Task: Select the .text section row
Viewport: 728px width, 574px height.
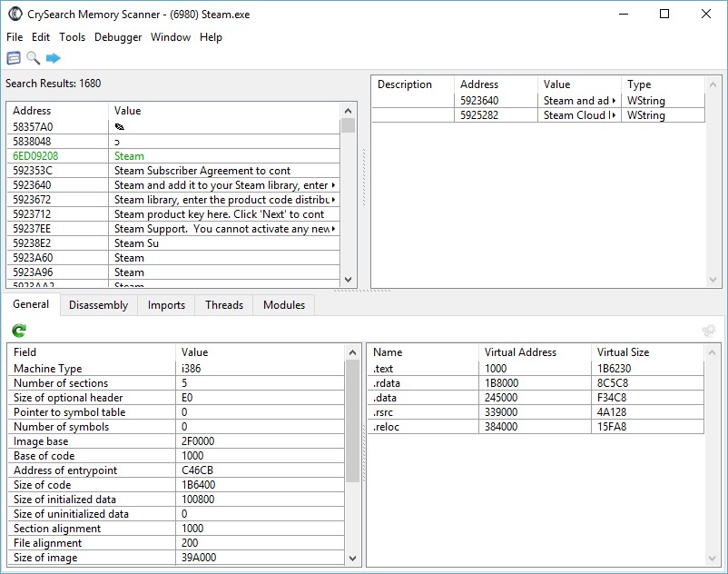Action: click(x=536, y=368)
